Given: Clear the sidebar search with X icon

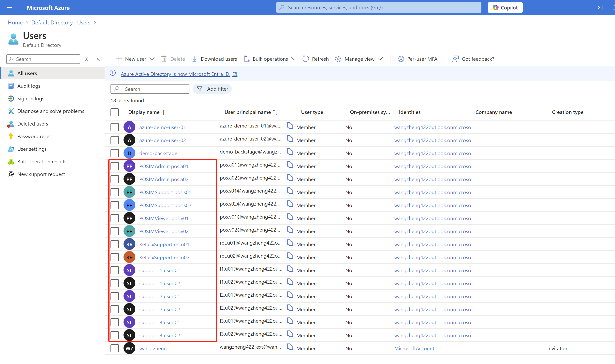Looking at the screenshot, I should click(x=86, y=59).
